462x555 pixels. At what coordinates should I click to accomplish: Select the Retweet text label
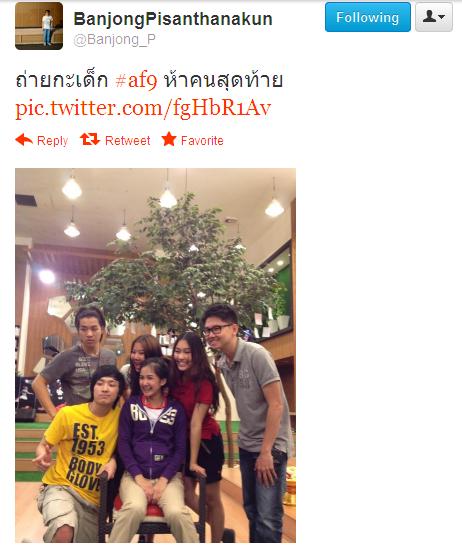[128, 141]
